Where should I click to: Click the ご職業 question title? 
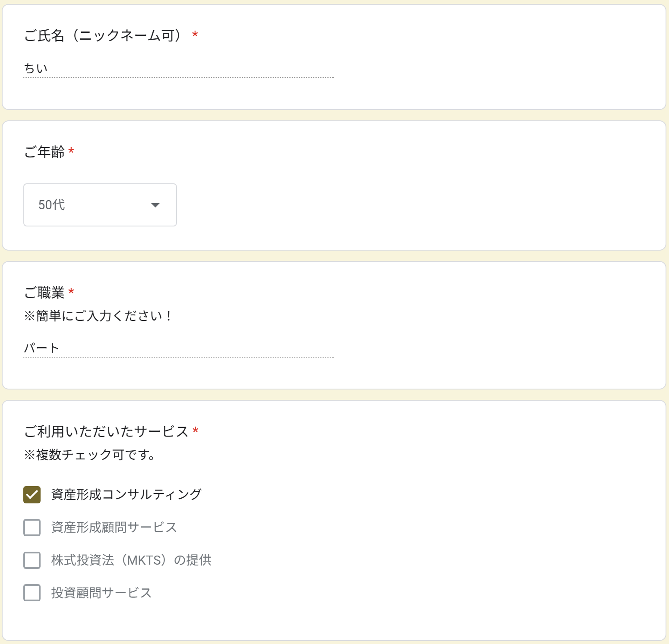point(44,292)
